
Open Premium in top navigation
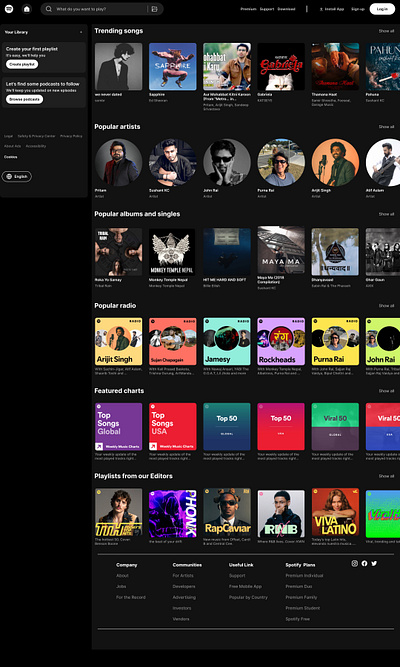point(249,9)
